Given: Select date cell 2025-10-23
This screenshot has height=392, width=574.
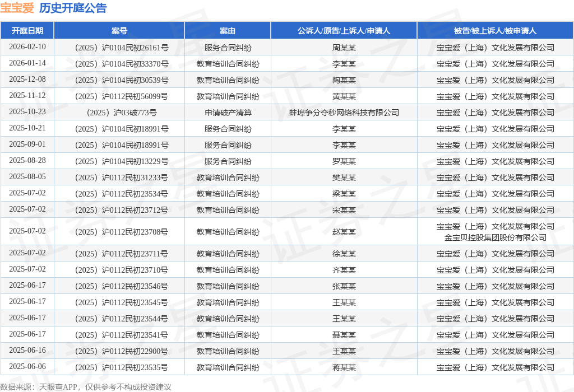Looking at the screenshot, I should click(x=27, y=111).
